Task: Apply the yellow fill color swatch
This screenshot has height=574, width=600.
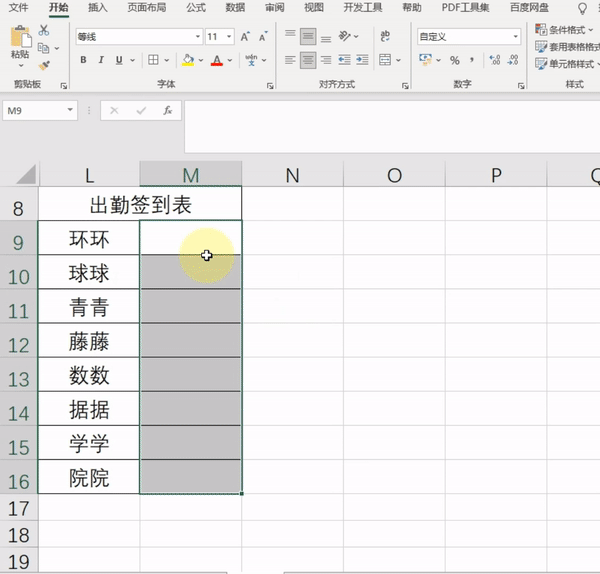Action: [188, 60]
